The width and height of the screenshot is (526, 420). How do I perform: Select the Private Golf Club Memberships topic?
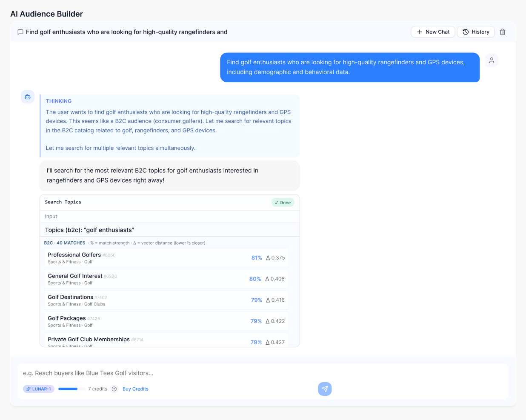pyautogui.click(x=166, y=340)
